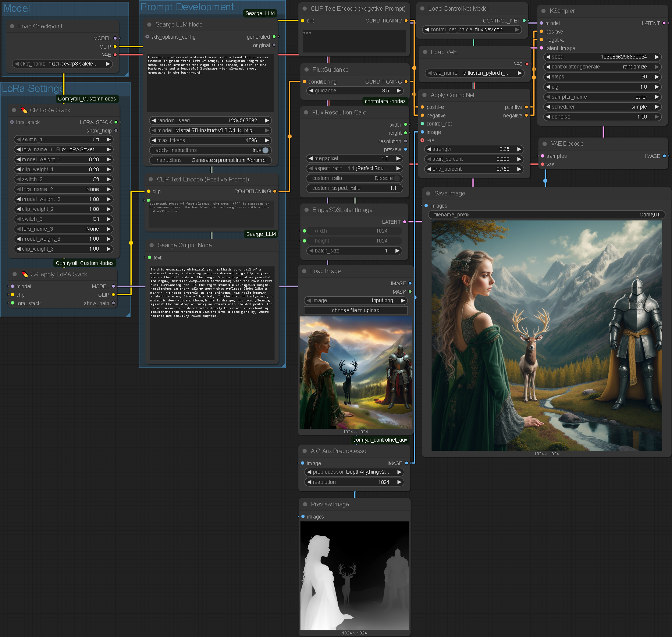672x637 pixels.
Task: Click the depth map preview thumbnail
Action: point(355,576)
